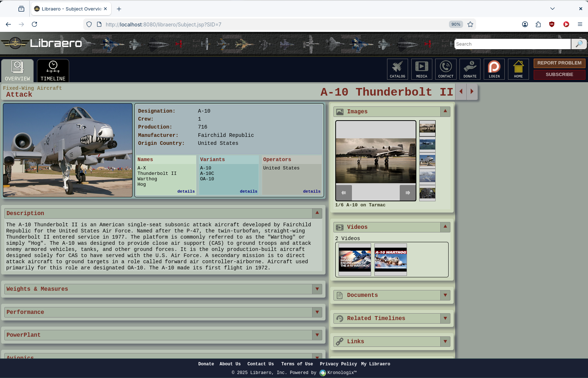Collapse the Images panel
Screen dimensions: 588x378
click(x=445, y=112)
